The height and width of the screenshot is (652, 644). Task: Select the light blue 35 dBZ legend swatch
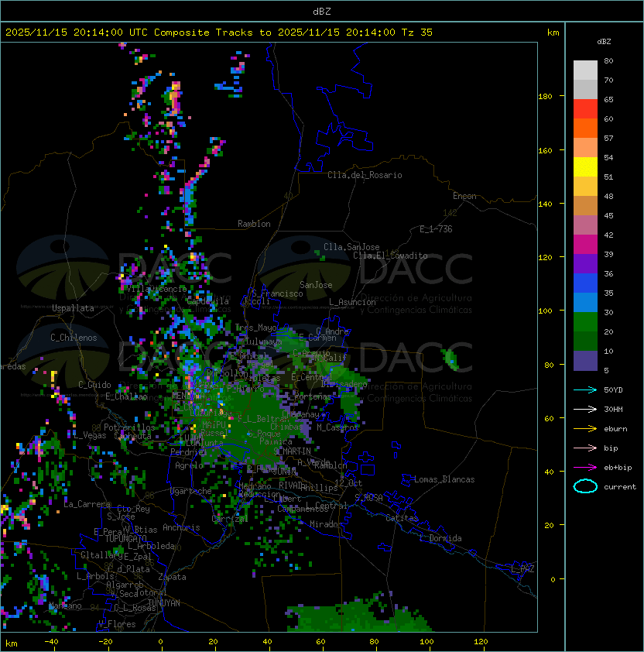[585, 303]
